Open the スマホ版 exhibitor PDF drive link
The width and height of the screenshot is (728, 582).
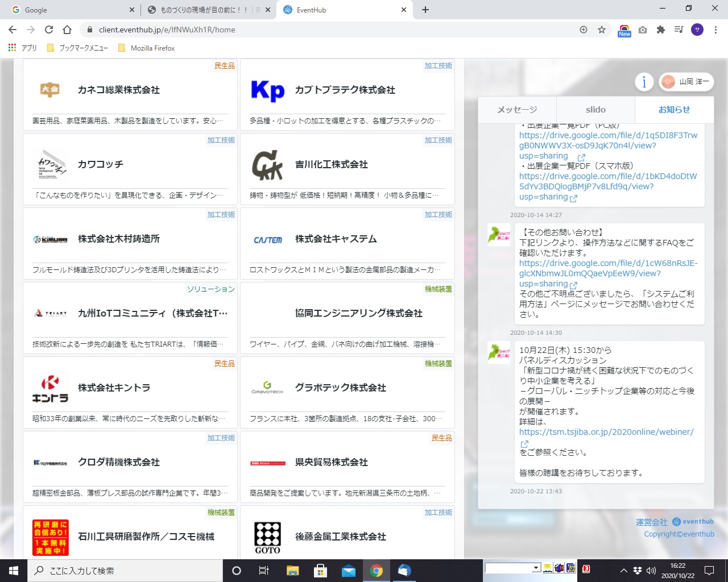click(608, 186)
